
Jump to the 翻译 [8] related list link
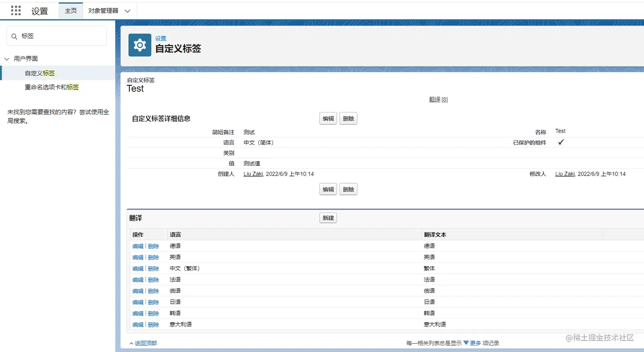[438, 99]
